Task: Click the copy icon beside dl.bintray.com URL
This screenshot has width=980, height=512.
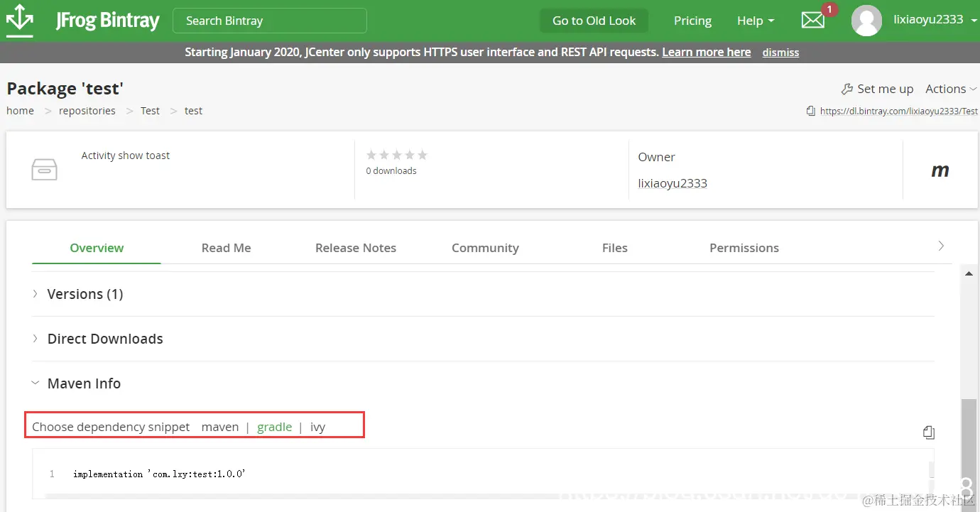Action: tap(810, 111)
